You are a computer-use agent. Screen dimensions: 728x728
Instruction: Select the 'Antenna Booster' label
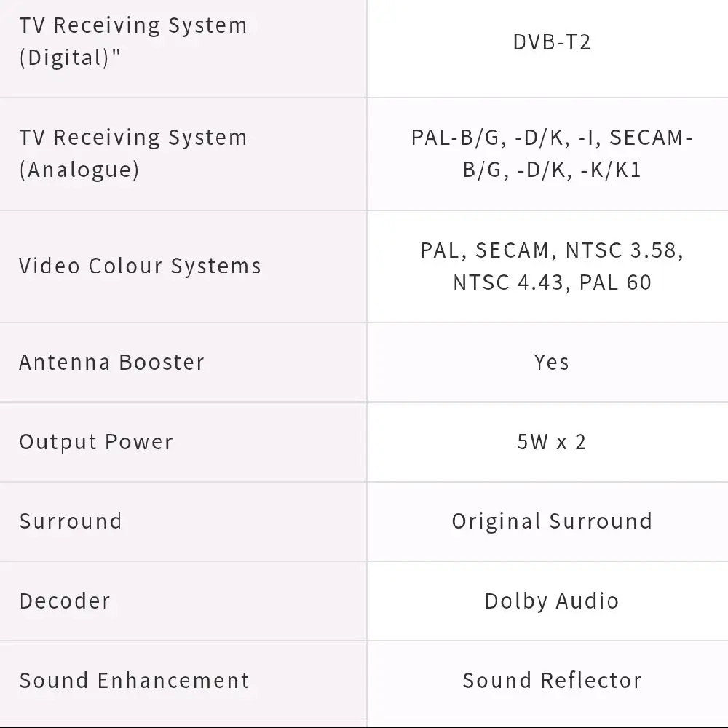coord(111,362)
